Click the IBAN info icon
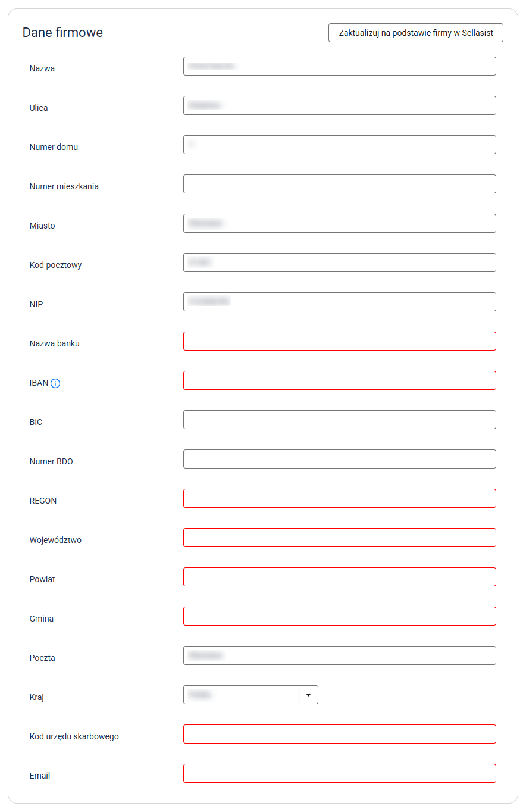Screen dimensions: 526x812 point(55,383)
